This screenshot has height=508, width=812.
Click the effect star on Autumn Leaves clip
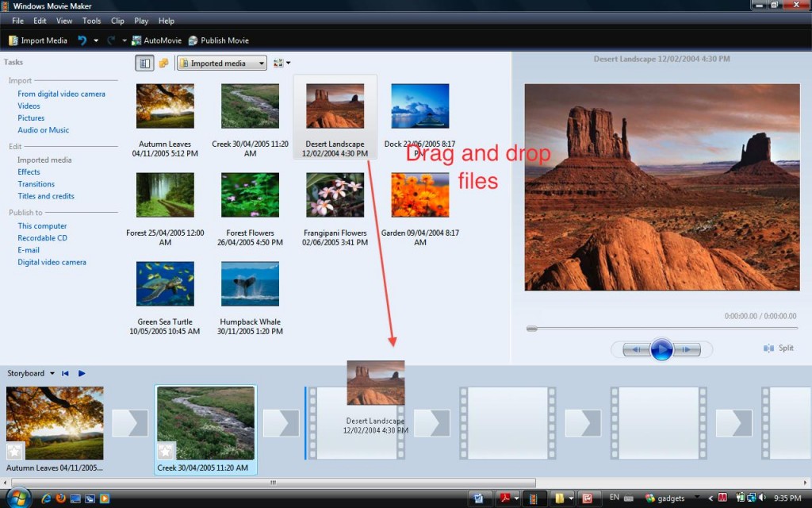(x=14, y=452)
